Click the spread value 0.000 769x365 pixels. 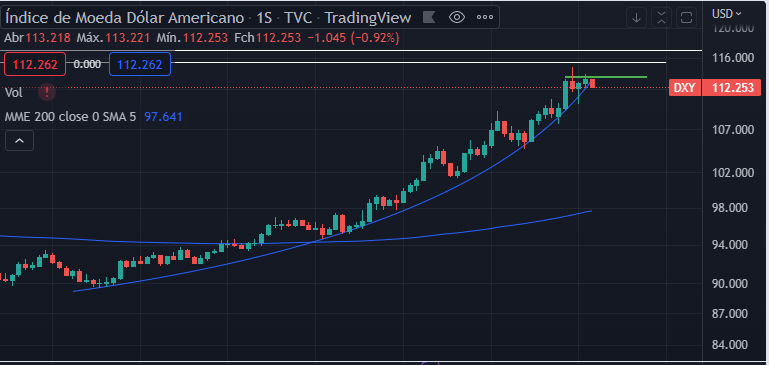click(87, 64)
